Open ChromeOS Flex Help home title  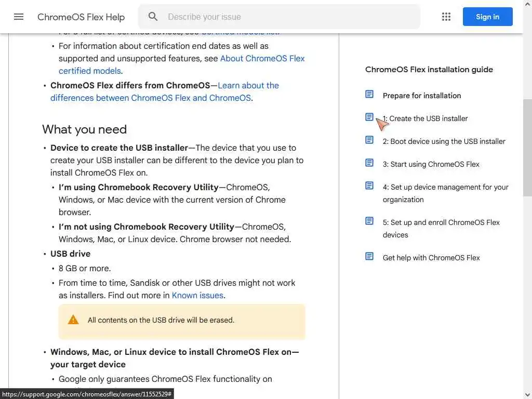pos(81,17)
